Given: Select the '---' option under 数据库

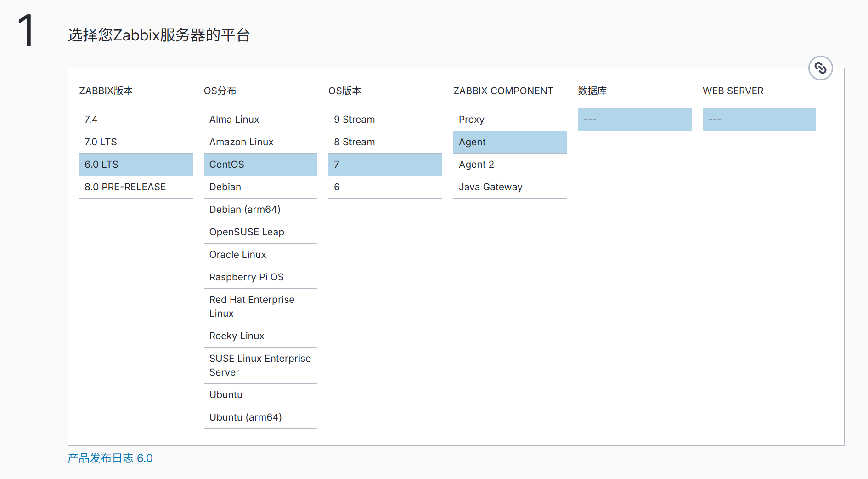Looking at the screenshot, I should [x=634, y=120].
